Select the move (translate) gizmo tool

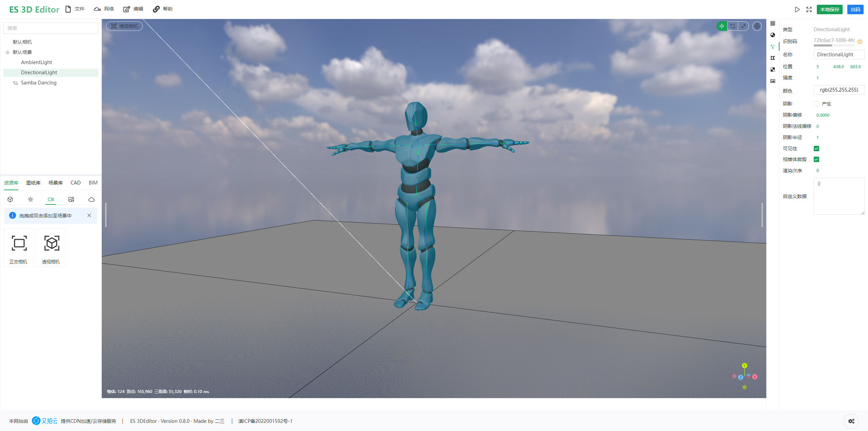click(x=722, y=26)
